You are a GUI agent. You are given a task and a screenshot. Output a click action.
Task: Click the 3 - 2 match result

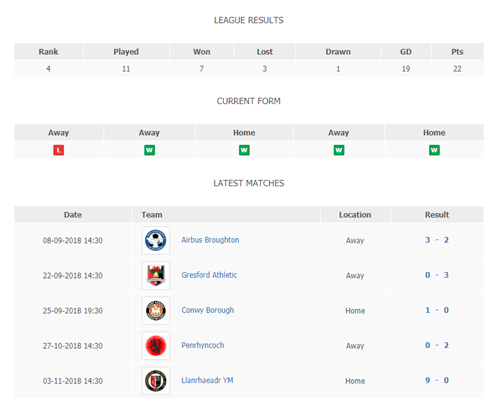[x=437, y=240]
